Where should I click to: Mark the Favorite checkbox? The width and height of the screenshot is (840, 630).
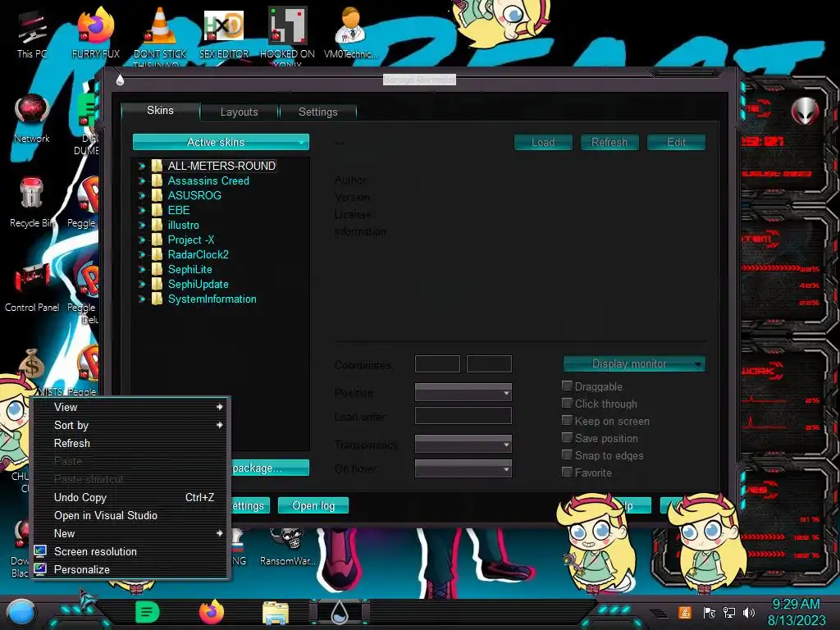(567, 472)
